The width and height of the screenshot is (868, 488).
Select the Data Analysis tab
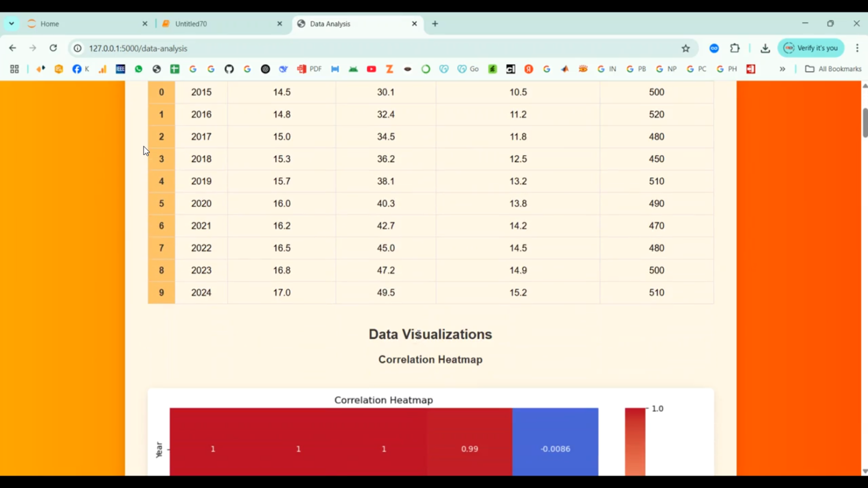tap(358, 24)
